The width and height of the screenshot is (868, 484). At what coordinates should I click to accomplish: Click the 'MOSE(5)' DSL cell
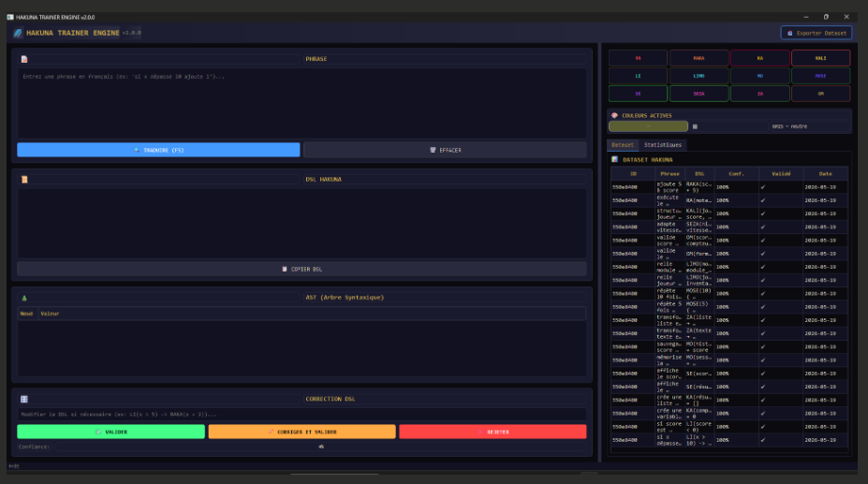tap(699, 307)
